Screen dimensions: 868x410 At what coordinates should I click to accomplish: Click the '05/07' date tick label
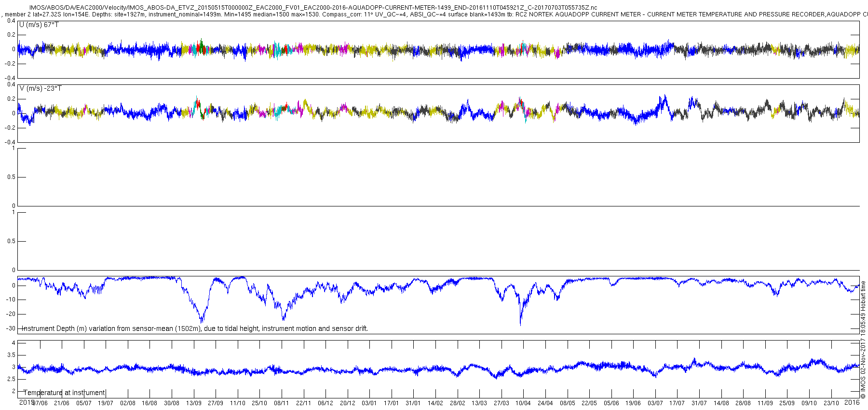click(84, 403)
